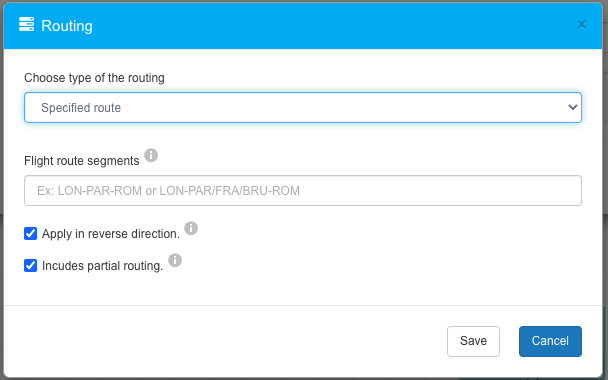Open the Specified route dropdown
Image resolution: width=608 pixels, height=380 pixels.
click(303, 107)
